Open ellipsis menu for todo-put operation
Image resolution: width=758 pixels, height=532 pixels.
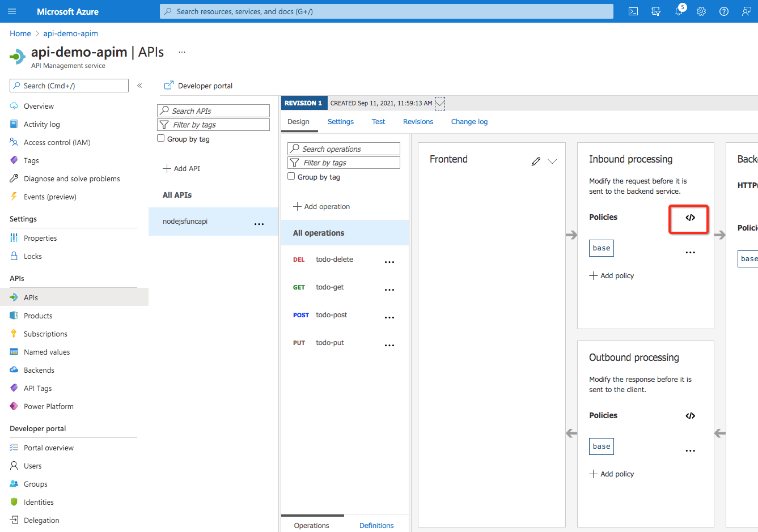(x=389, y=346)
